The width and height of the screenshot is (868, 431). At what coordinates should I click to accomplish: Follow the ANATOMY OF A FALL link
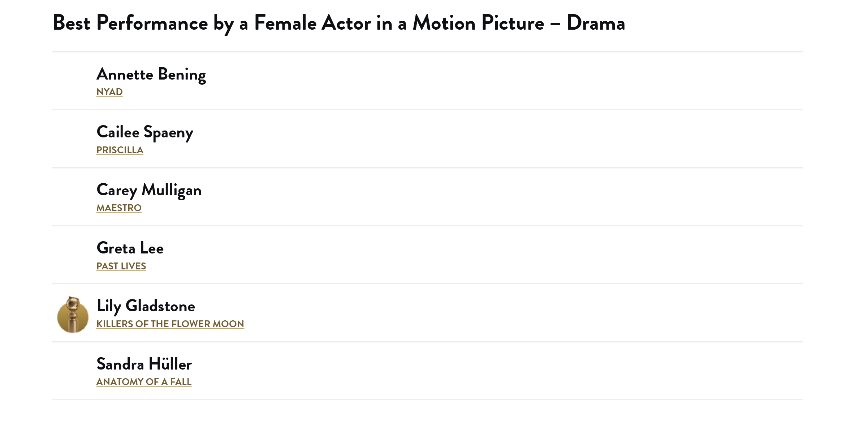point(144,382)
